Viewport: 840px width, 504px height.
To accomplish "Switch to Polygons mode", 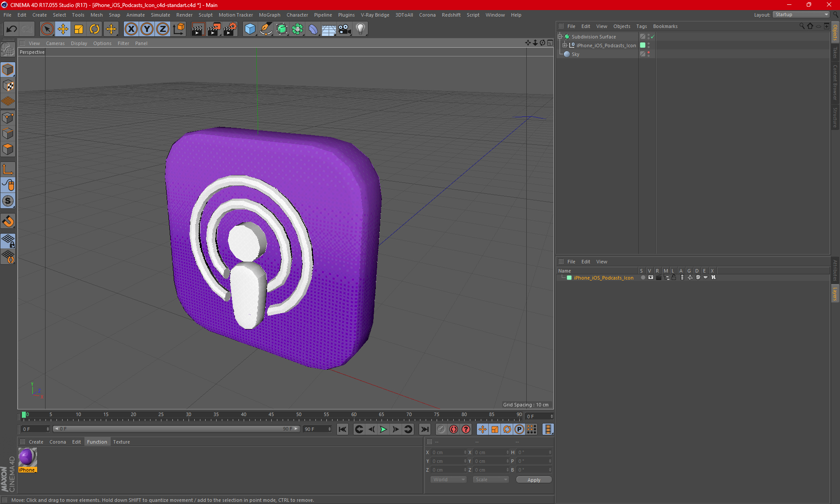I will pyautogui.click(x=8, y=149).
